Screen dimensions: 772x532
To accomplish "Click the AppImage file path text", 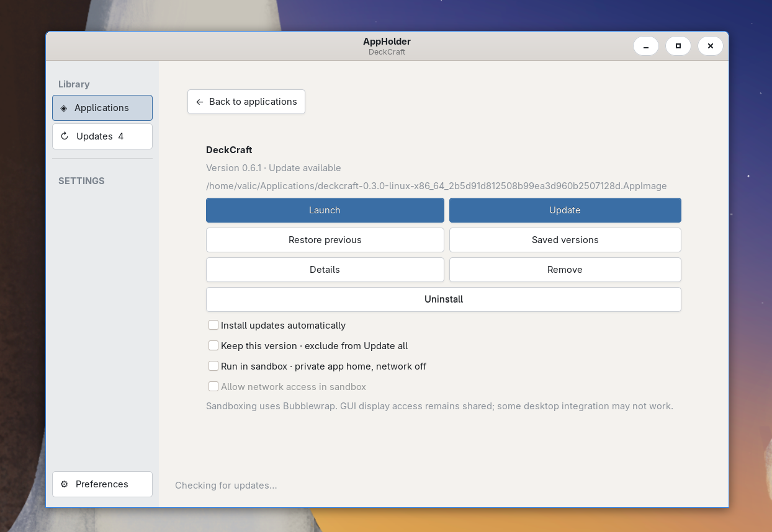I will (x=436, y=186).
